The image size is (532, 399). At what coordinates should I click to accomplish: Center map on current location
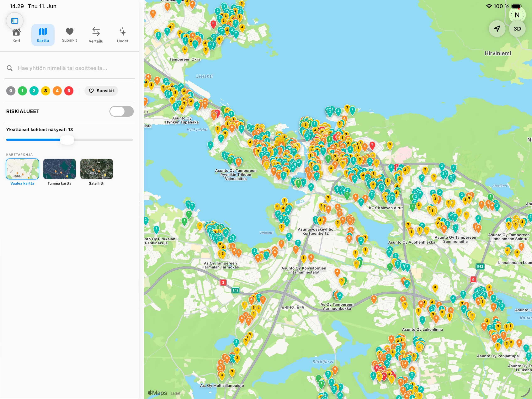[497, 29]
